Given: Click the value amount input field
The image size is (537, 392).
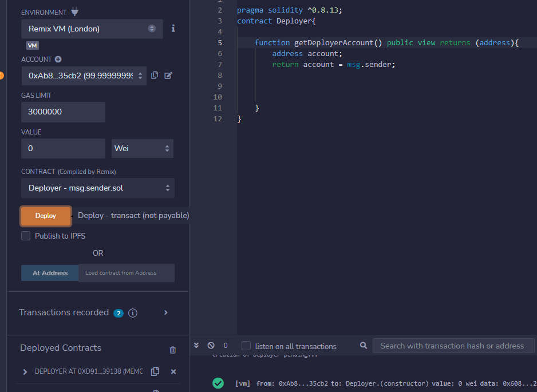Looking at the screenshot, I should click(63, 149).
